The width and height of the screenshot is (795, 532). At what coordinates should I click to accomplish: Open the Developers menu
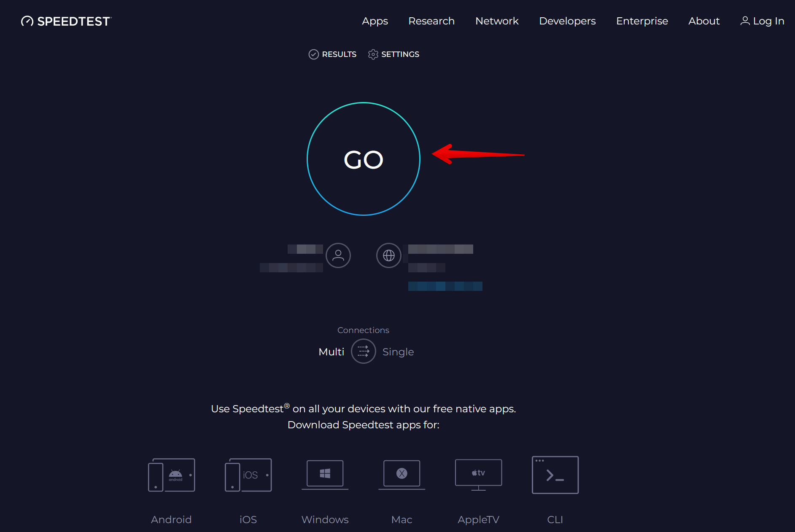click(567, 21)
